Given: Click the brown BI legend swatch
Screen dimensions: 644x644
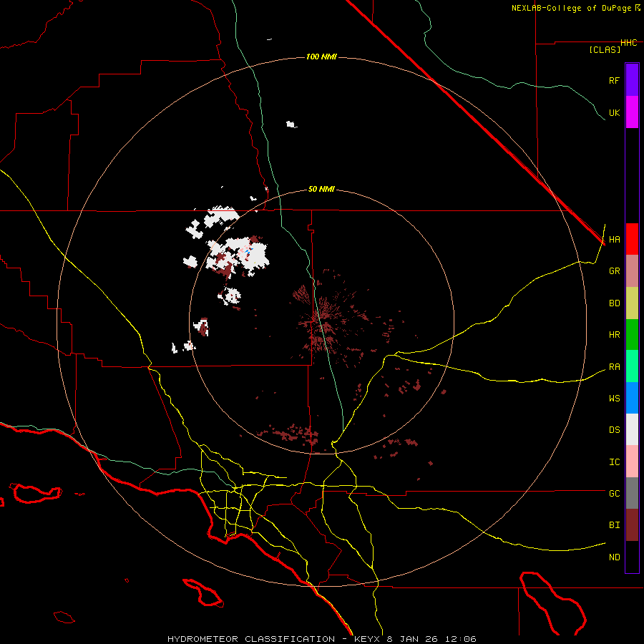Looking at the screenshot, I should pos(631,525).
